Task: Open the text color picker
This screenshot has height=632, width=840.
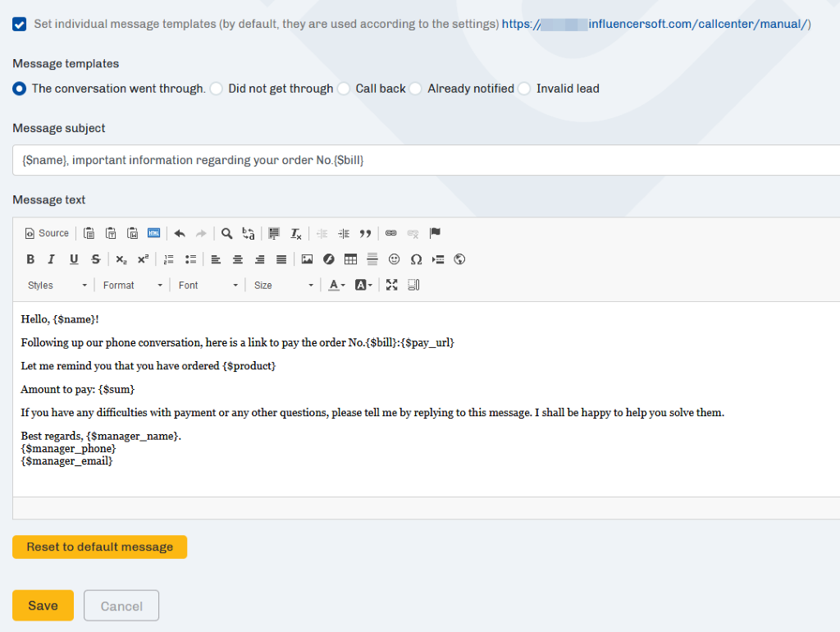Action: click(336, 285)
